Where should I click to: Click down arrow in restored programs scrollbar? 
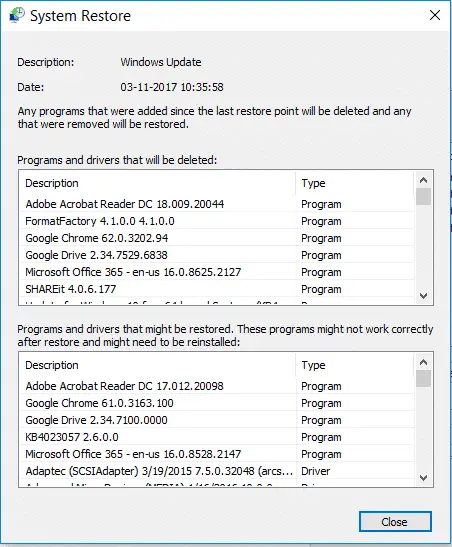click(x=423, y=478)
